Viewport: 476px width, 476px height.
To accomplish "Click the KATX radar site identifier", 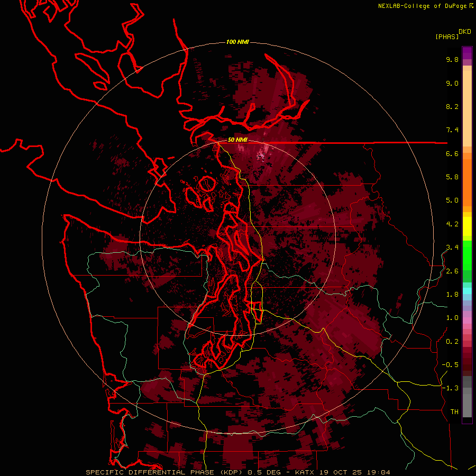I will (x=306, y=472).
